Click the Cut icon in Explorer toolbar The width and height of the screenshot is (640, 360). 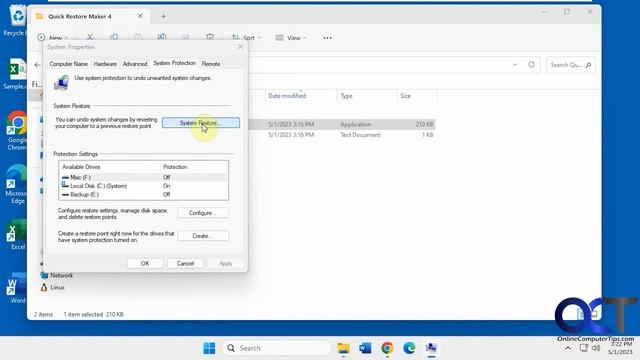click(90, 37)
